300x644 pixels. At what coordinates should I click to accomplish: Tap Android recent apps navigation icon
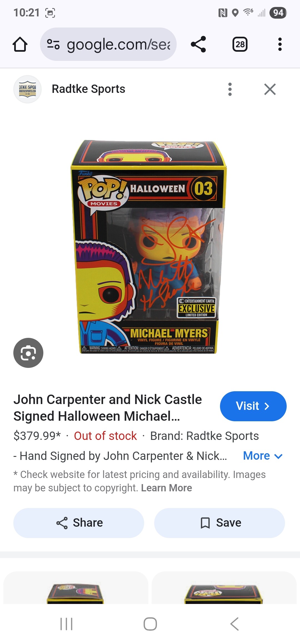point(66,624)
